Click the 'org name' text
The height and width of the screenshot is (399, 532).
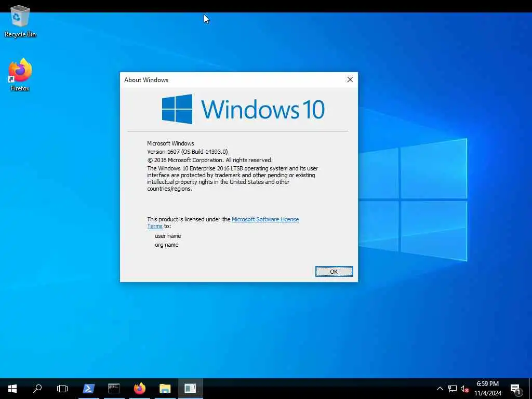click(167, 245)
